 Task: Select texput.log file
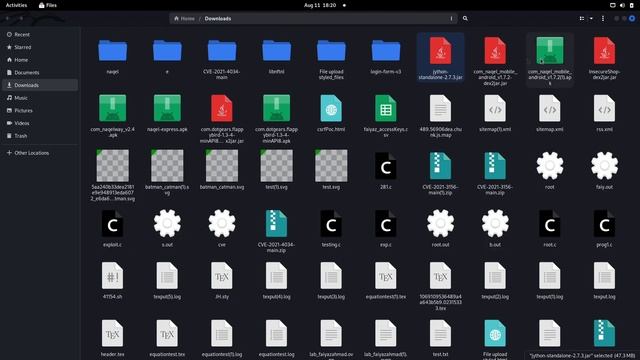coord(604,281)
